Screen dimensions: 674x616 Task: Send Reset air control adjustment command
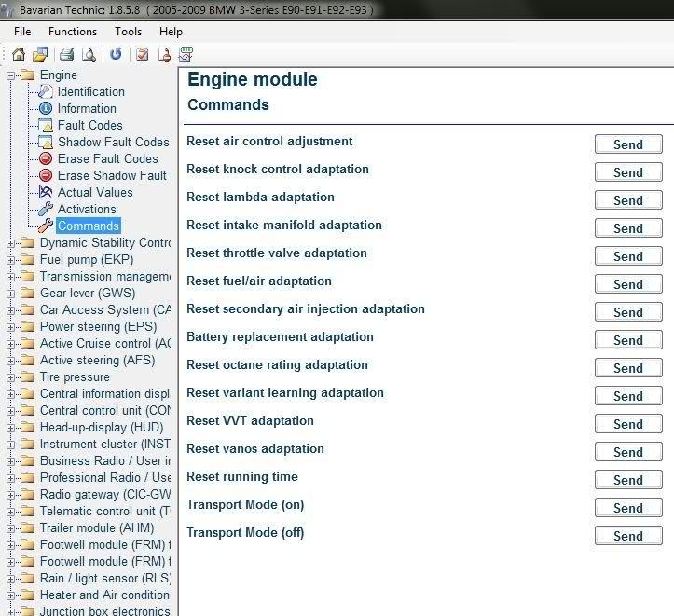click(628, 144)
